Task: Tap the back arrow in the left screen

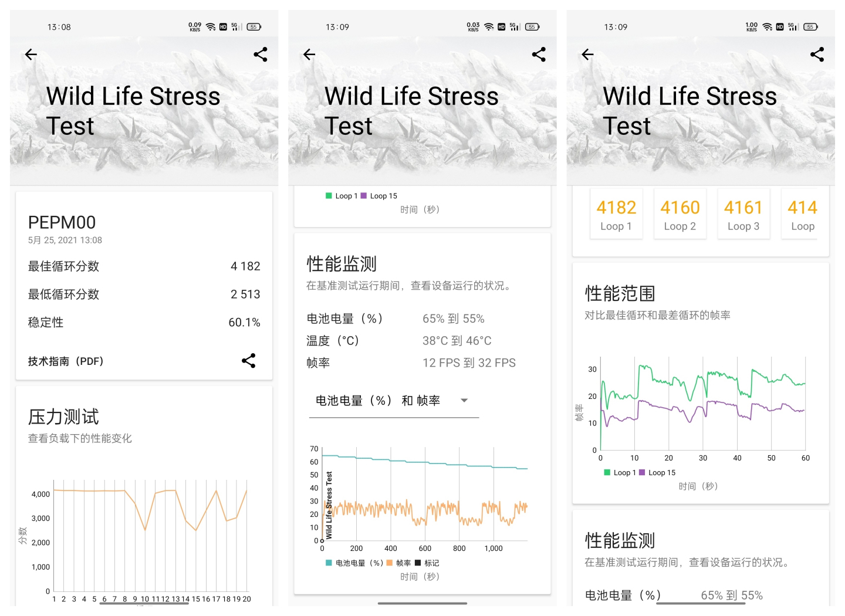Action: click(x=31, y=55)
